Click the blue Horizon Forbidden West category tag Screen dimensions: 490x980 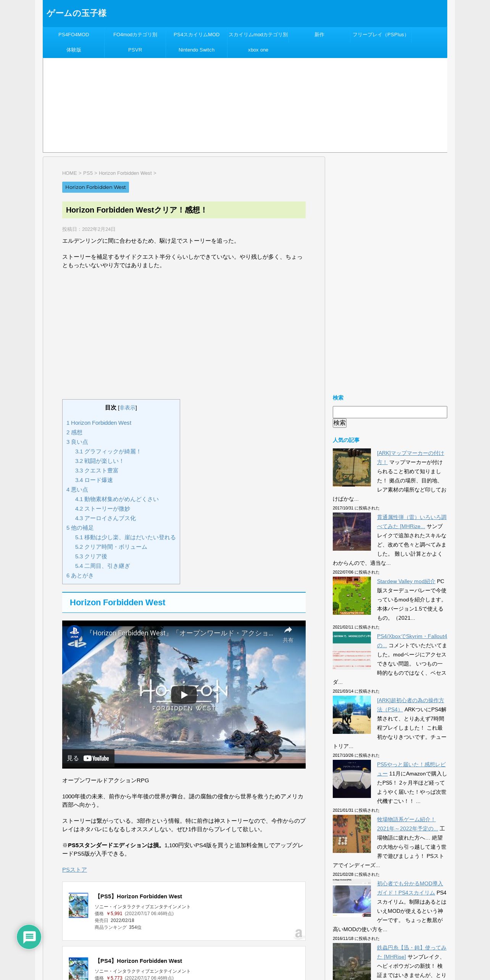coord(95,187)
